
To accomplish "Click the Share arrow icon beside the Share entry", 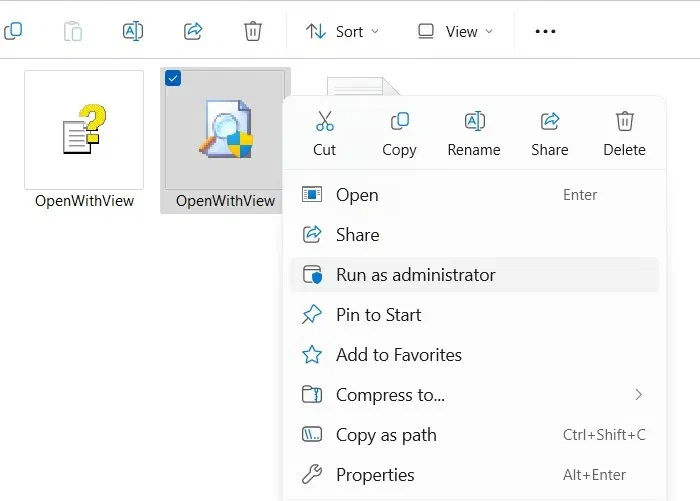I will (312, 234).
